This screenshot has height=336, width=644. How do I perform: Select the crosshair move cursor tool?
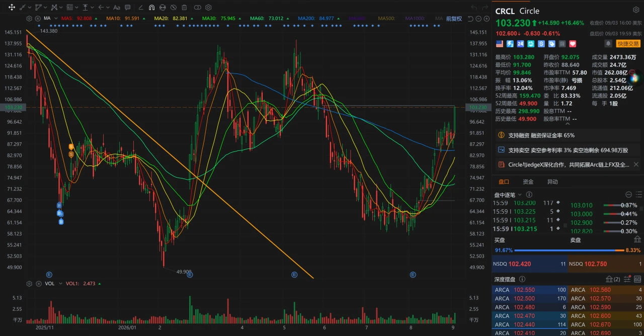(x=12, y=8)
